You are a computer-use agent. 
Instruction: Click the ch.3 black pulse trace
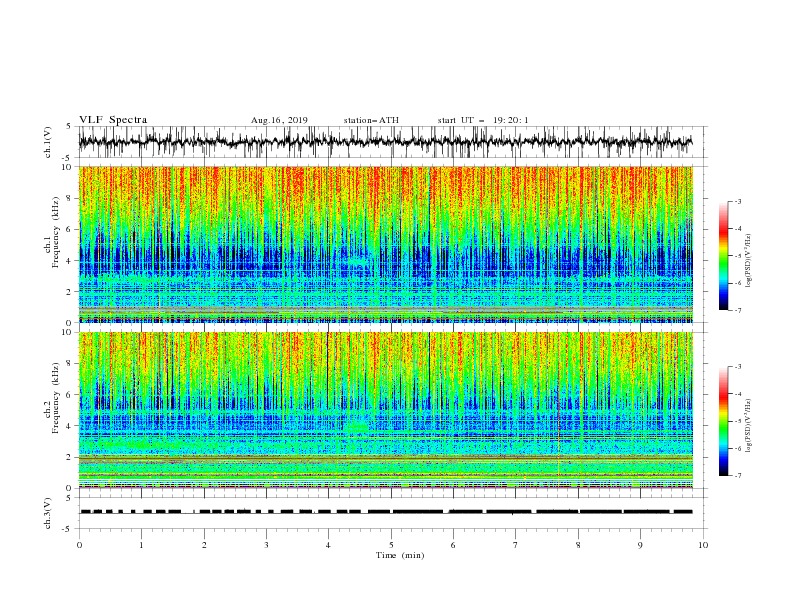[386, 512]
